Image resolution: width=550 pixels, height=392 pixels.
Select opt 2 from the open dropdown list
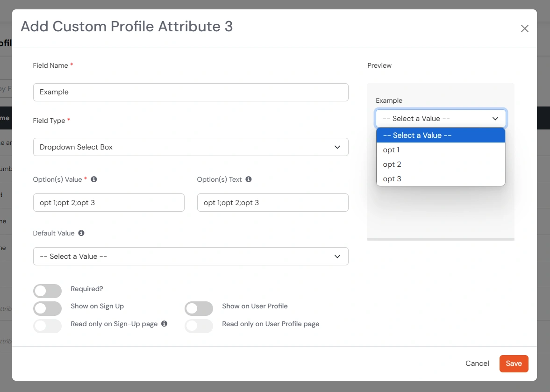click(x=392, y=164)
